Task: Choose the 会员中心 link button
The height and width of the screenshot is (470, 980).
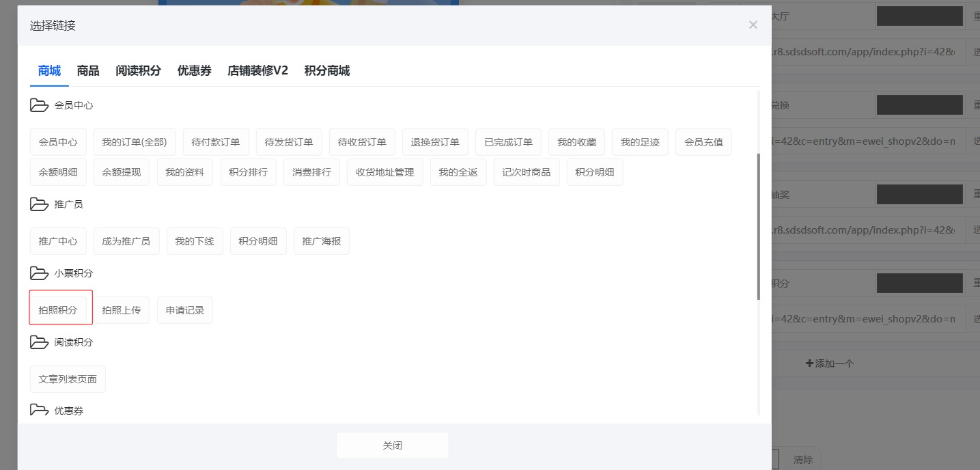Action: [58, 142]
